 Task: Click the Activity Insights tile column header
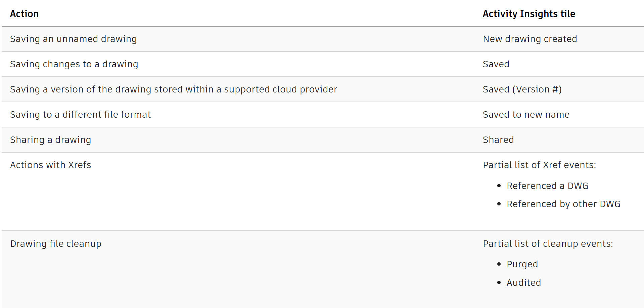pos(529,14)
